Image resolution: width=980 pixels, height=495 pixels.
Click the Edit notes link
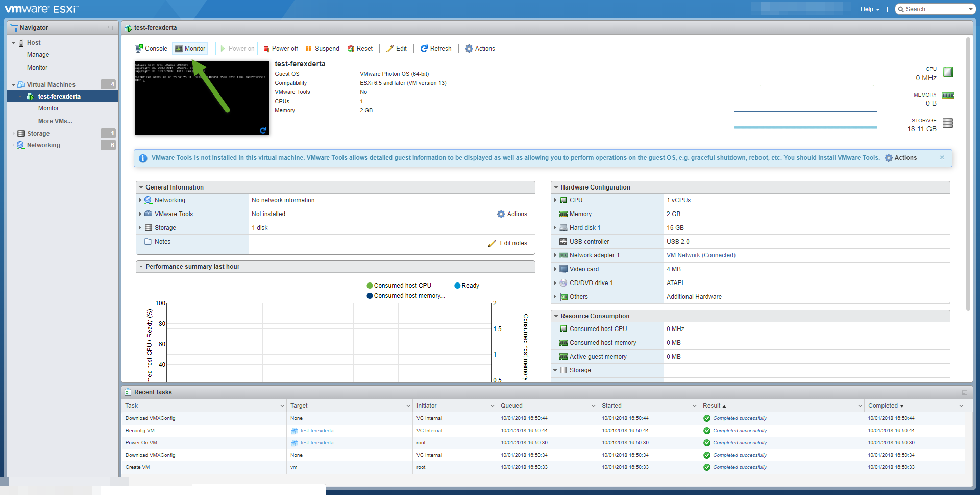pyautogui.click(x=513, y=243)
